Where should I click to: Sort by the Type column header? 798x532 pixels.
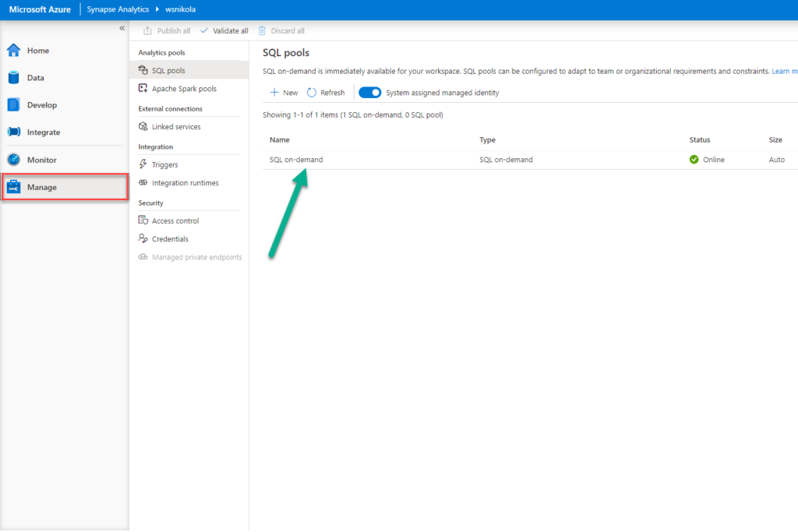[487, 139]
